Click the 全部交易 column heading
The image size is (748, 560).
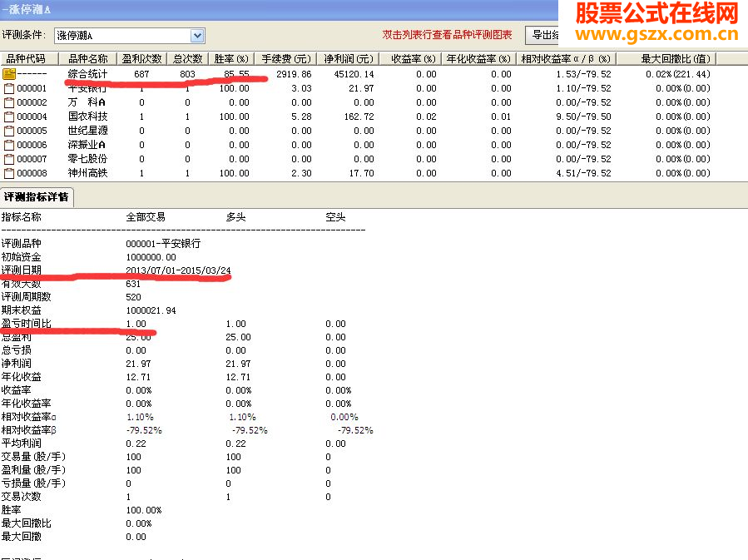(146, 217)
